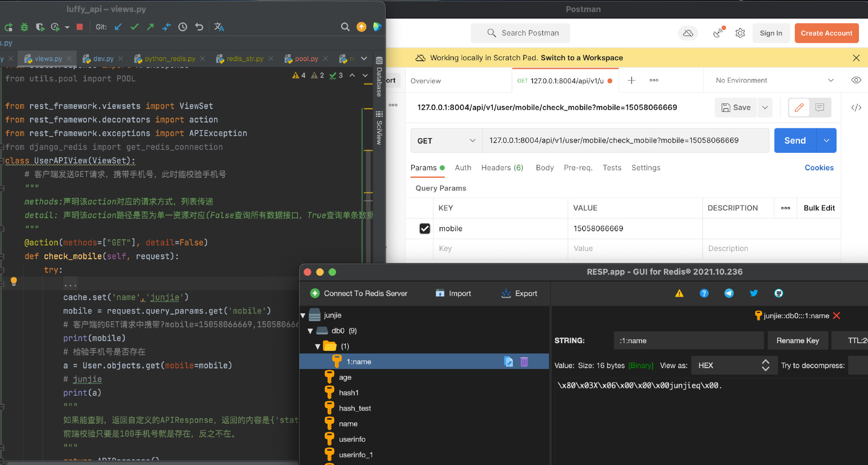
Task: Uncheck the mobile query param checkbox
Action: point(425,229)
